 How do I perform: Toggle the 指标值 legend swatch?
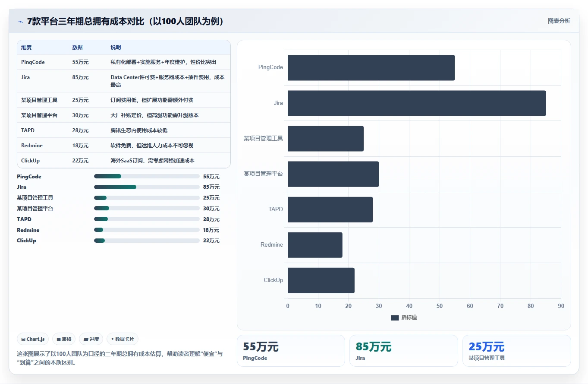395,318
